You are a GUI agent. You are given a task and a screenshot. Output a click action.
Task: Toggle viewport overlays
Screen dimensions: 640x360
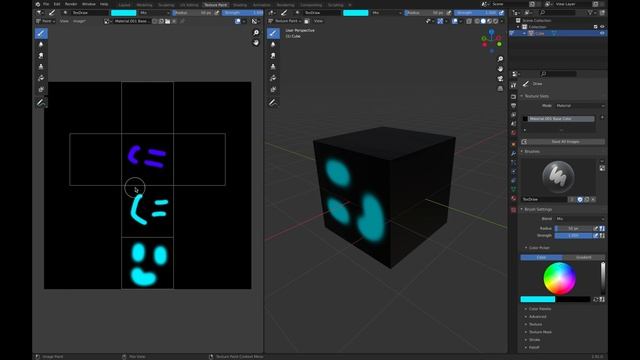[x=455, y=21]
